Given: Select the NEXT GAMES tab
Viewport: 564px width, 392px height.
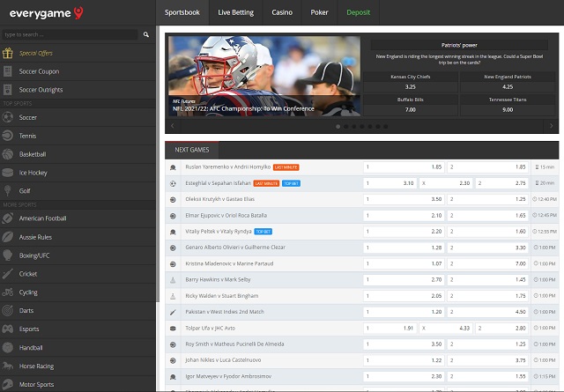Looking at the screenshot, I should coord(192,150).
